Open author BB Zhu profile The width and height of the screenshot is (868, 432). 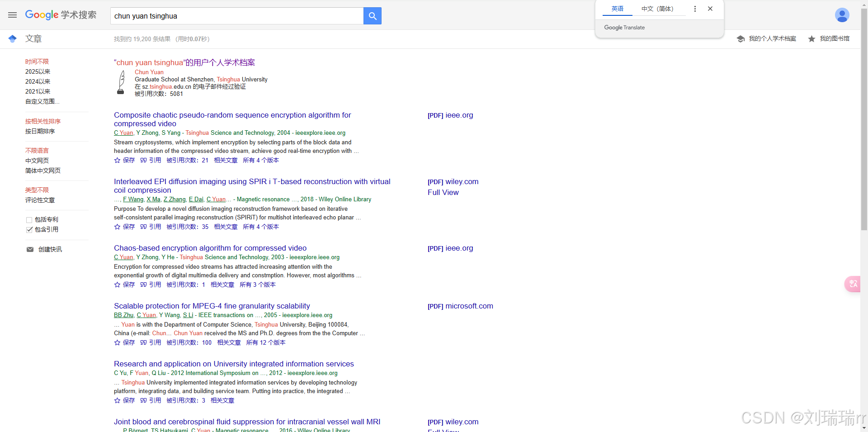click(123, 315)
